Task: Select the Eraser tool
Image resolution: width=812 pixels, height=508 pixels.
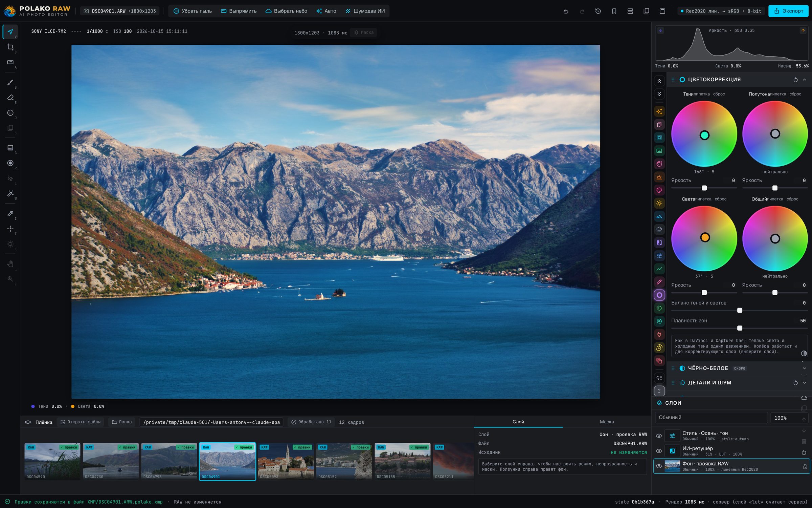Action: [x=10, y=98]
